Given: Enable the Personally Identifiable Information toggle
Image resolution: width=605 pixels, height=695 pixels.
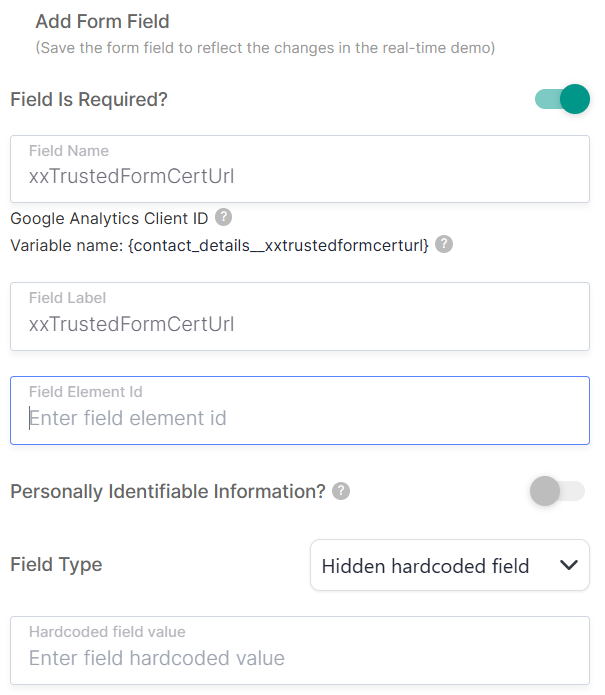Looking at the screenshot, I should 557,491.
